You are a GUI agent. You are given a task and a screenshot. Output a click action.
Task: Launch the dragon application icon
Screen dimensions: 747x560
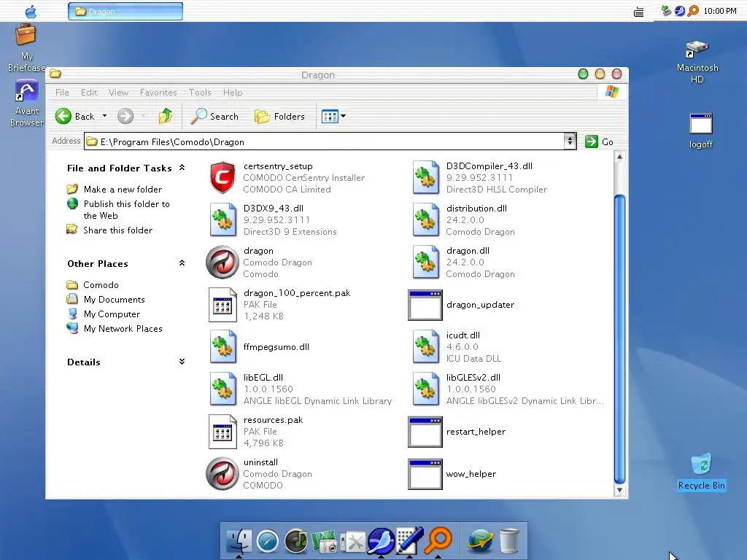pyautogui.click(x=222, y=262)
